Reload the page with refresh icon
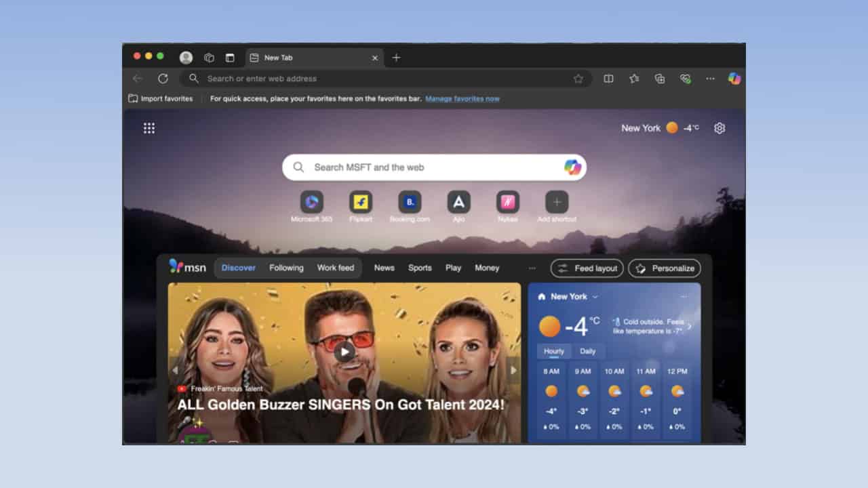The height and width of the screenshot is (488, 868). coord(163,79)
